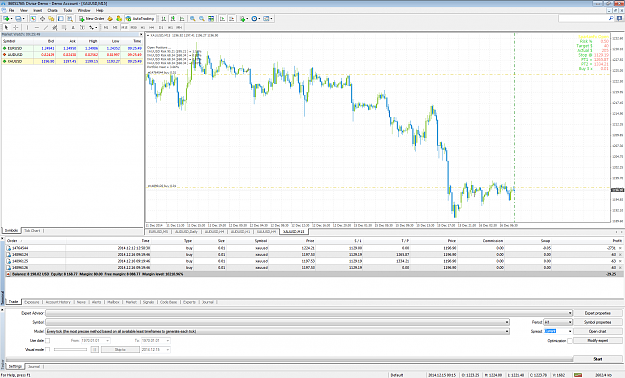Viewport: 625px width, 378px height.
Task: Toggle the Terminal panel icon
Action: tap(61, 18)
